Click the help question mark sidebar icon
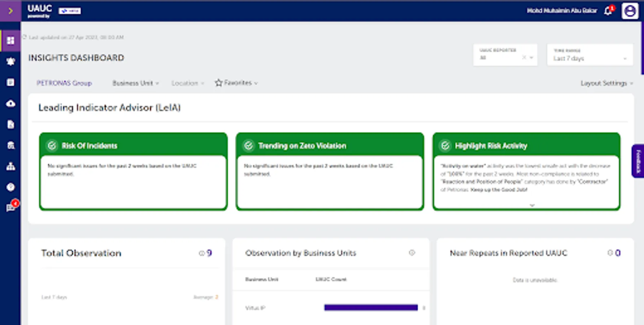The image size is (644, 325). tap(10, 187)
